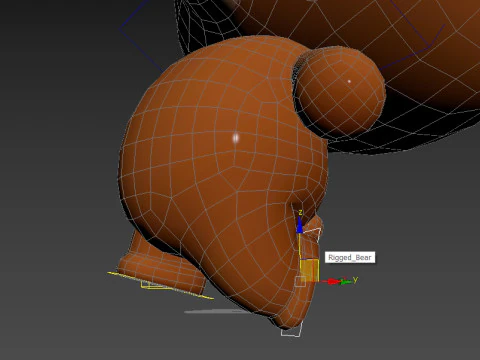Click the blue Z axis gizmo arrow

(x=300, y=225)
